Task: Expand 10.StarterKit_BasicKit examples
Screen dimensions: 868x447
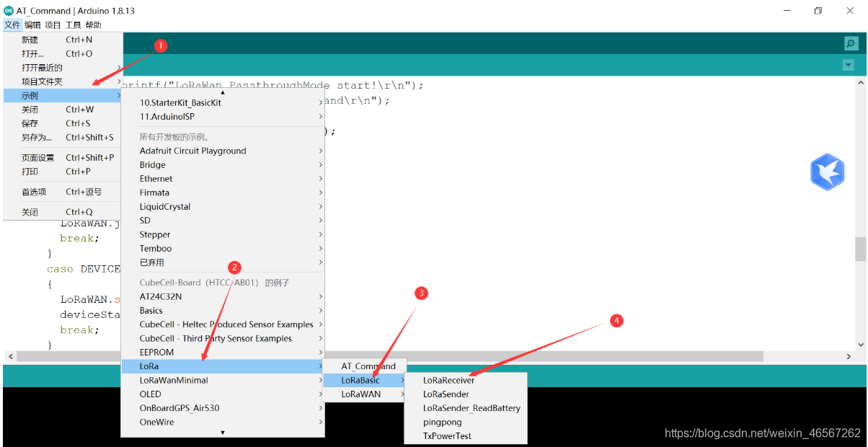Action: (223, 102)
